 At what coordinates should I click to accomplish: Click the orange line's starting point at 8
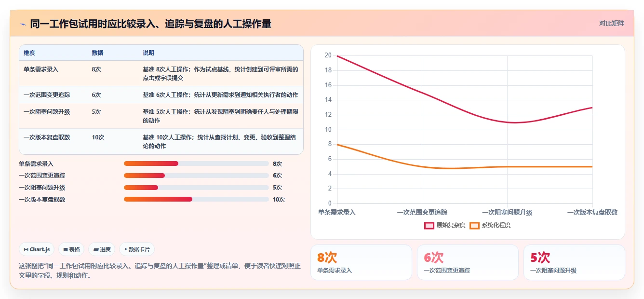pos(337,144)
